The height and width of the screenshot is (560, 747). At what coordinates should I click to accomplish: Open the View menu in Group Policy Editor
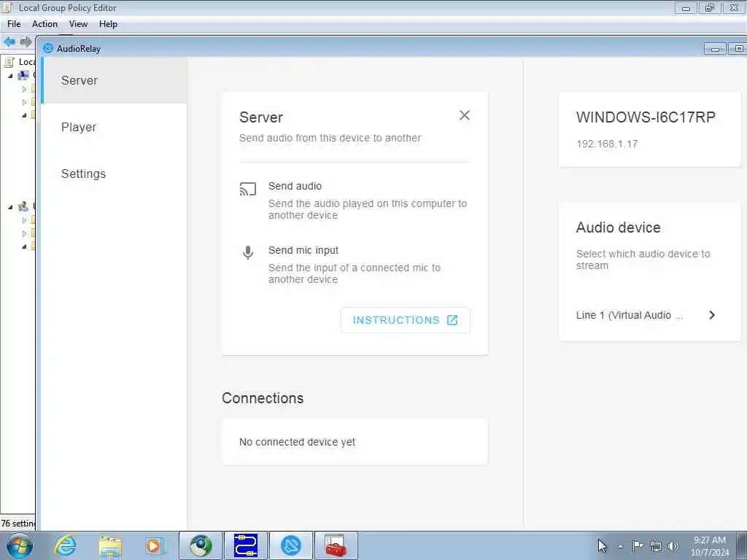point(78,24)
